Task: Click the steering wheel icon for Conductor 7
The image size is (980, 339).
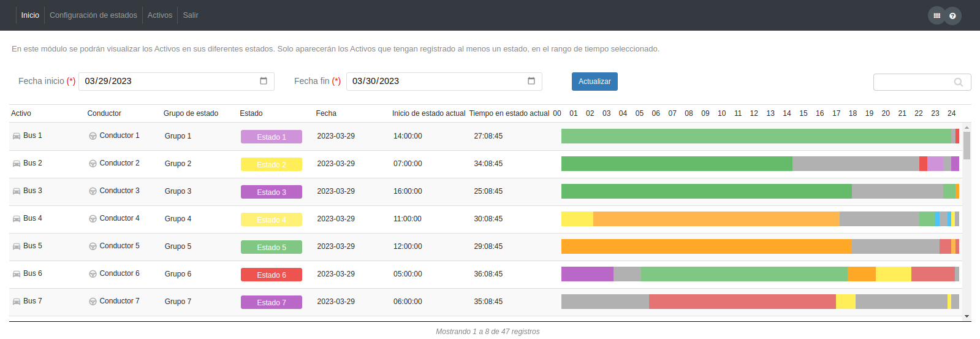Action: [93, 302]
